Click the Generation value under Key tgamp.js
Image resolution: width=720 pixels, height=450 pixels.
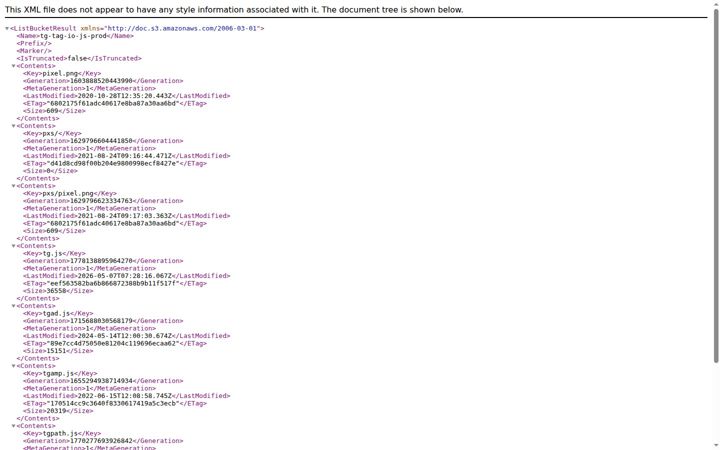point(101,381)
